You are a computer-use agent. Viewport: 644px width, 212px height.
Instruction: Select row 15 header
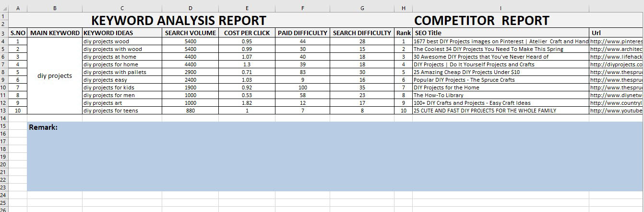(x=4, y=126)
